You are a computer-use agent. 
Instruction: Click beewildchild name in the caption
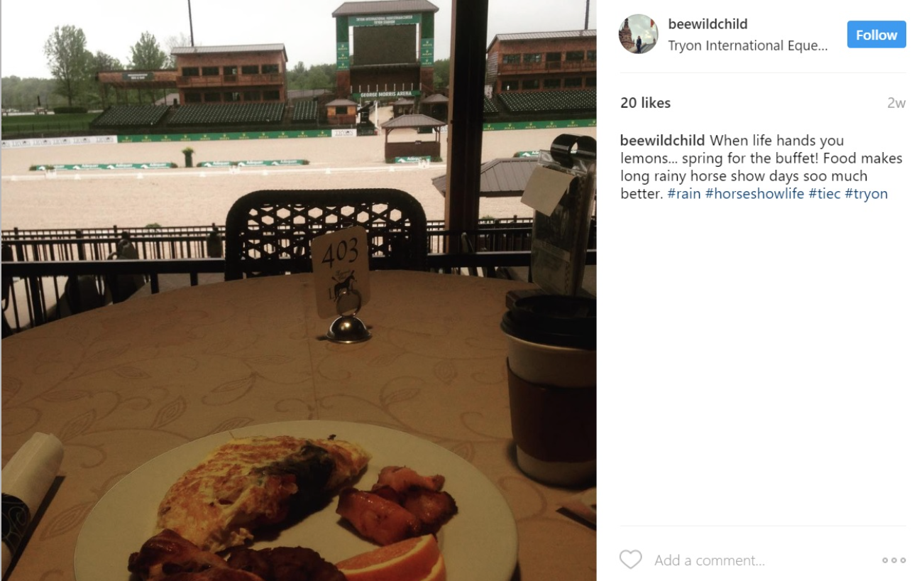tap(663, 141)
